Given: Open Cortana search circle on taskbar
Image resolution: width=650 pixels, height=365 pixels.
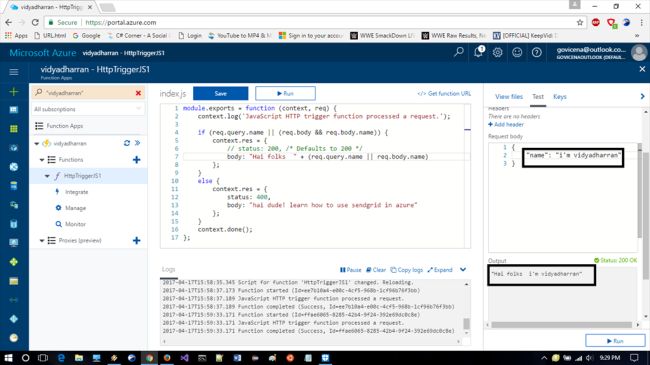Looking at the screenshot, I should (25, 358).
